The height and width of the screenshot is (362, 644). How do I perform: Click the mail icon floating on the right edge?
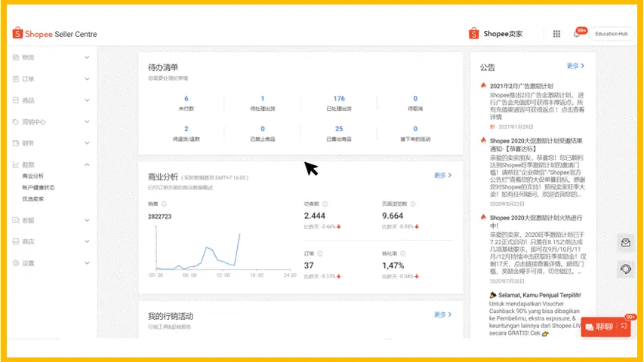click(626, 243)
